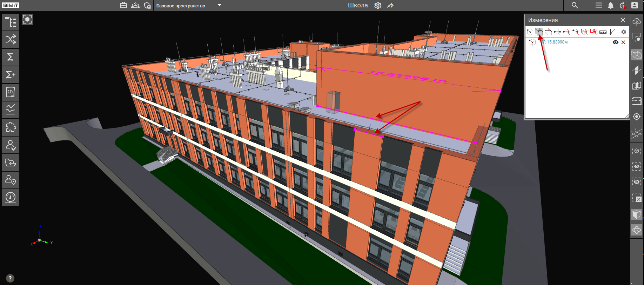644x285 pixels.
Task: Click the help question mark button
Action: (x=10, y=278)
